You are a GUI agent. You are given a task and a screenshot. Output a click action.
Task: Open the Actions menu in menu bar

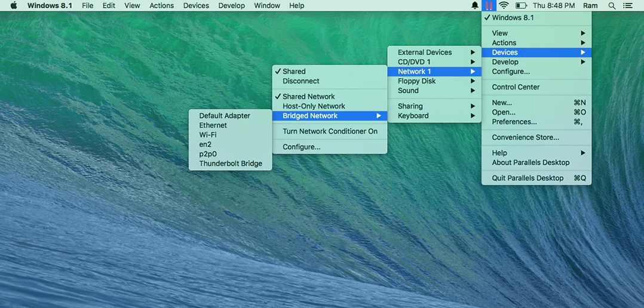point(161,5)
